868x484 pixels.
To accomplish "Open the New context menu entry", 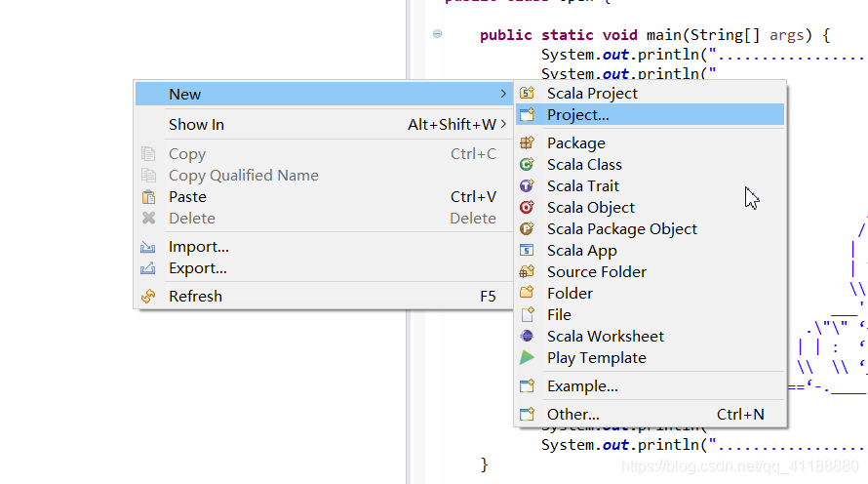I will click(x=324, y=94).
